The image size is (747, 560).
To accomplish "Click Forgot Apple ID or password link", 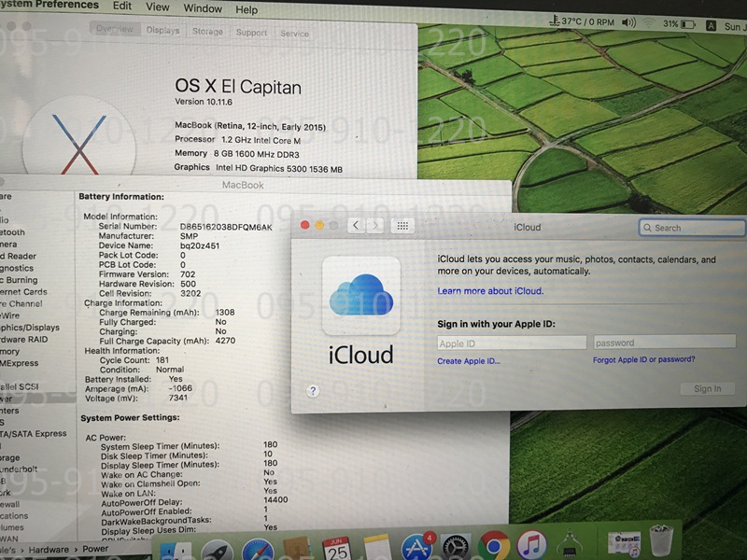I will point(643,359).
